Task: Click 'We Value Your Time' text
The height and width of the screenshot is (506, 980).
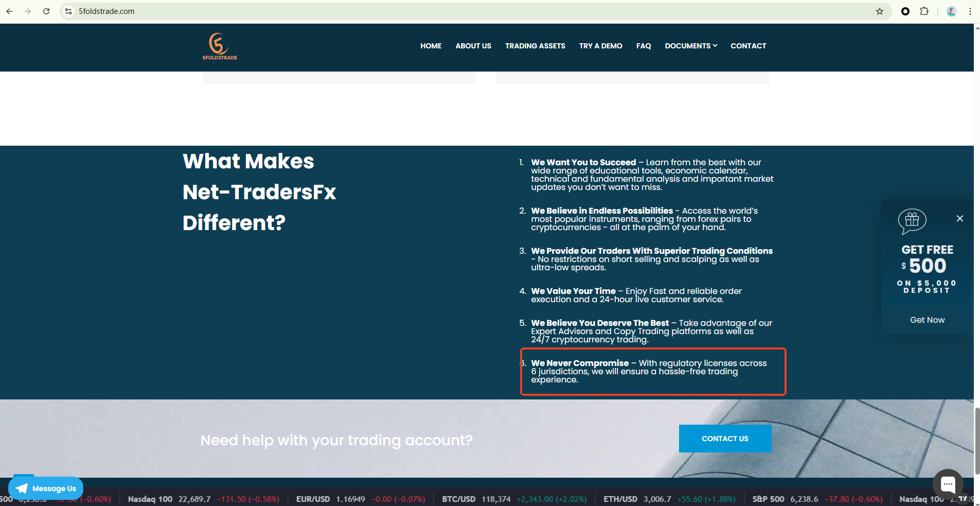Action: click(573, 291)
